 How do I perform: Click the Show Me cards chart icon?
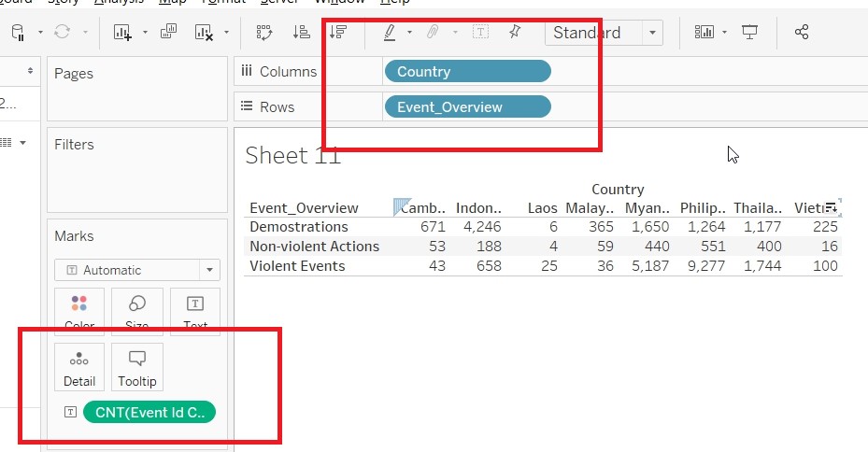tap(704, 32)
